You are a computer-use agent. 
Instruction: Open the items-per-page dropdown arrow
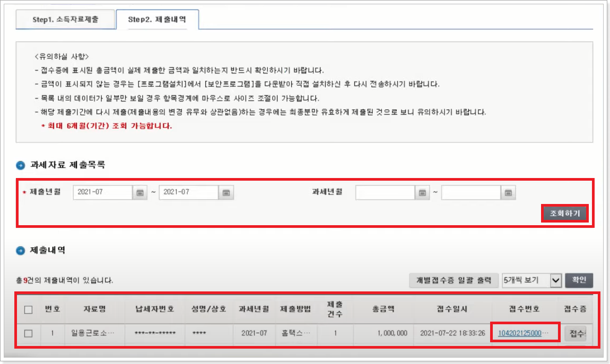(x=555, y=281)
